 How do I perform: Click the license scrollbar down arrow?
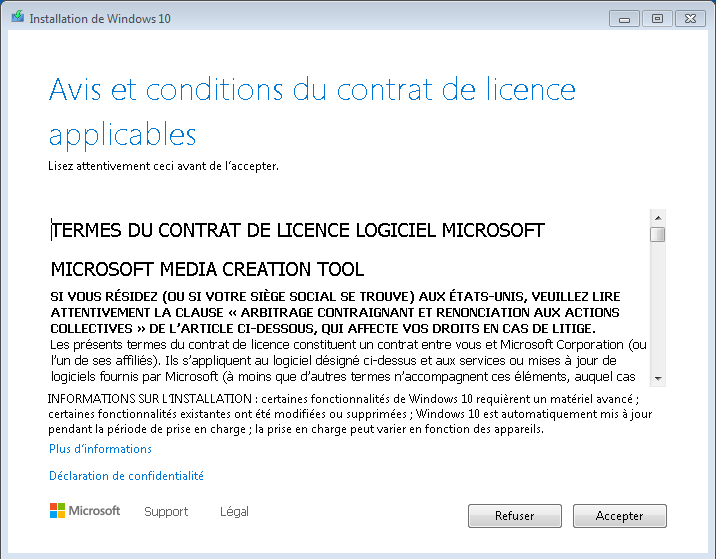[x=658, y=378]
